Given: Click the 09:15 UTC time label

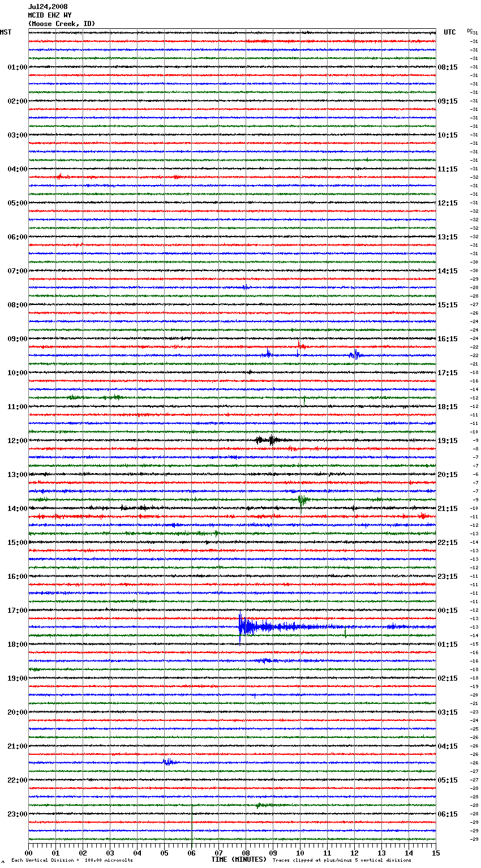Looking at the screenshot, I should [x=448, y=101].
